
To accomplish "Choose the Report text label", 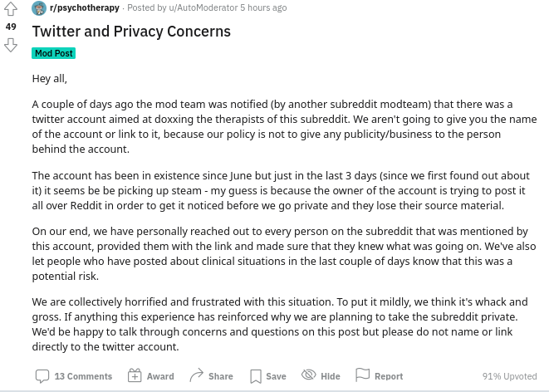I will [x=389, y=376].
